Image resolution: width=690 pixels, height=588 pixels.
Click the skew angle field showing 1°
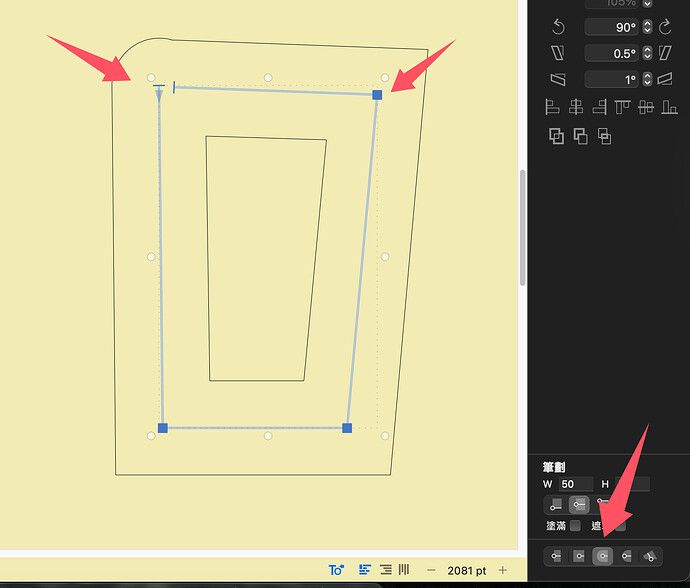coord(612,79)
